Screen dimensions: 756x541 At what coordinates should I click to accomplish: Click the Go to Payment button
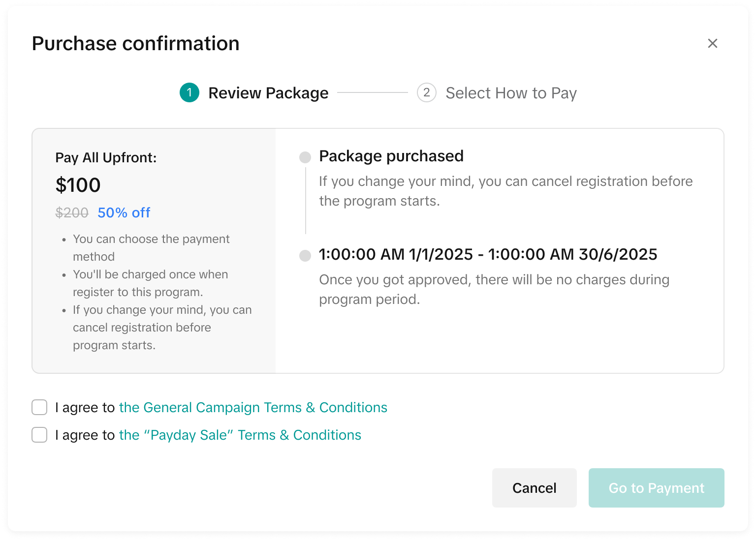pyautogui.click(x=656, y=488)
